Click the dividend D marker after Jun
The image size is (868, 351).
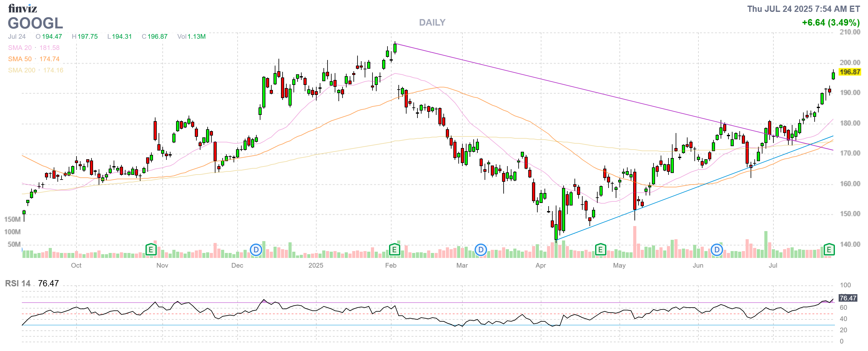716,250
